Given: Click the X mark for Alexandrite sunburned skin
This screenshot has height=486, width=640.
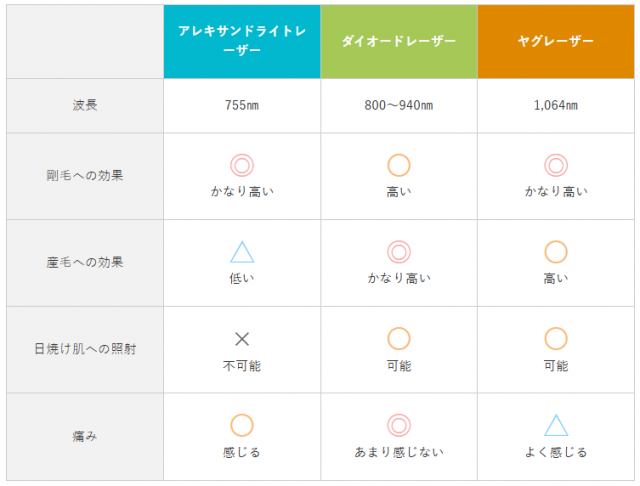Looking at the screenshot, I should [242, 339].
